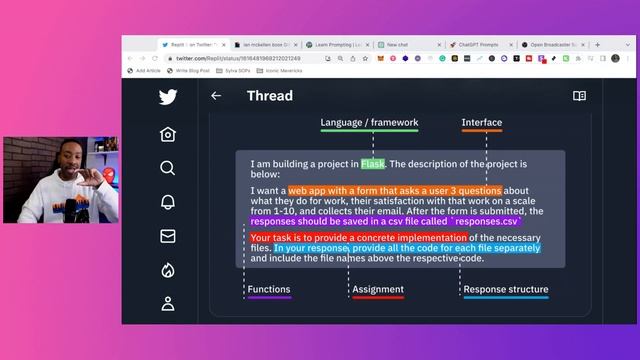Click the browser back arrow
Screen dimensions: 640x360
pos(130,59)
